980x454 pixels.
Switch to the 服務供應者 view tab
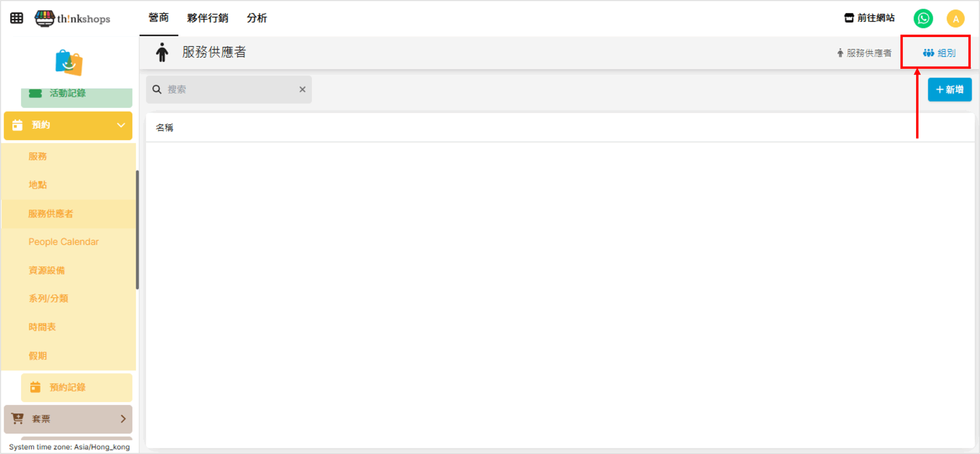pos(864,53)
